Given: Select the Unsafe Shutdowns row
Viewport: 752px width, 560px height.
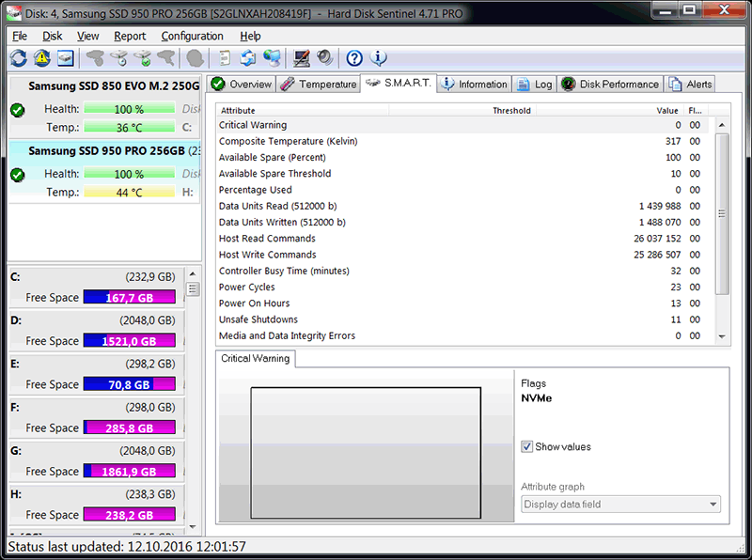Looking at the screenshot, I should point(462,319).
